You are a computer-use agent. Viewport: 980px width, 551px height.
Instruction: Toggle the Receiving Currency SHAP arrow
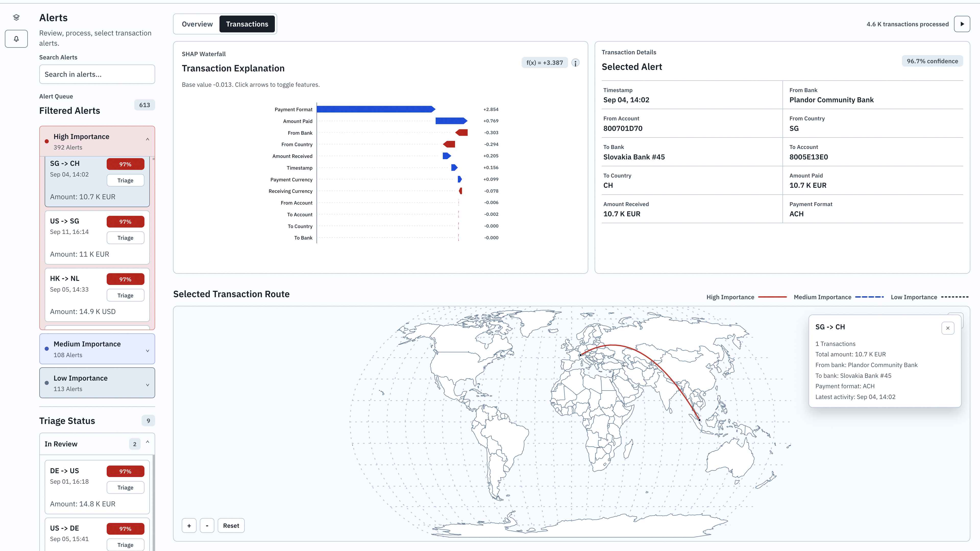[461, 191]
